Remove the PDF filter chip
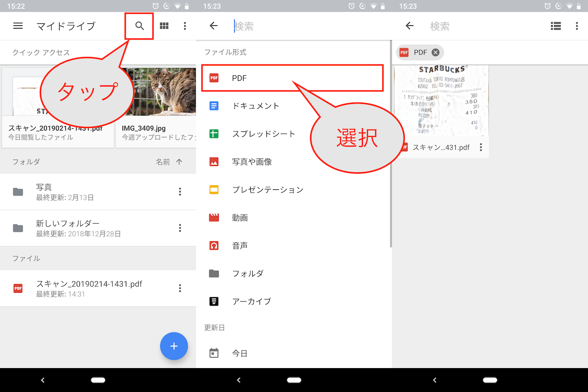 (435, 52)
